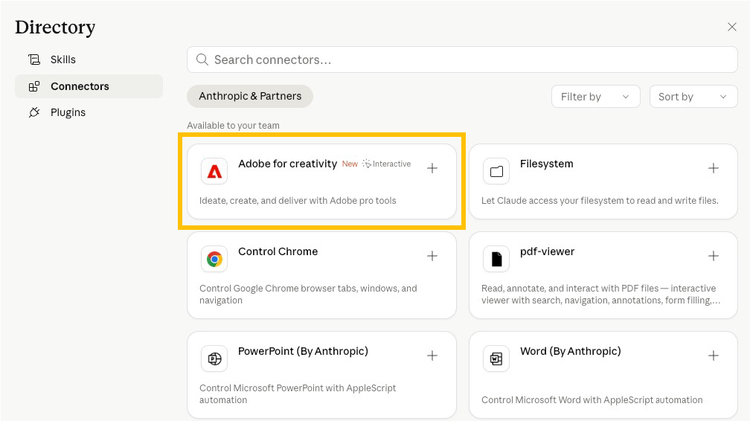Viewport: 750px width, 421px height.
Task: Click the Filesystem folder icon
Action: [496, 171]
